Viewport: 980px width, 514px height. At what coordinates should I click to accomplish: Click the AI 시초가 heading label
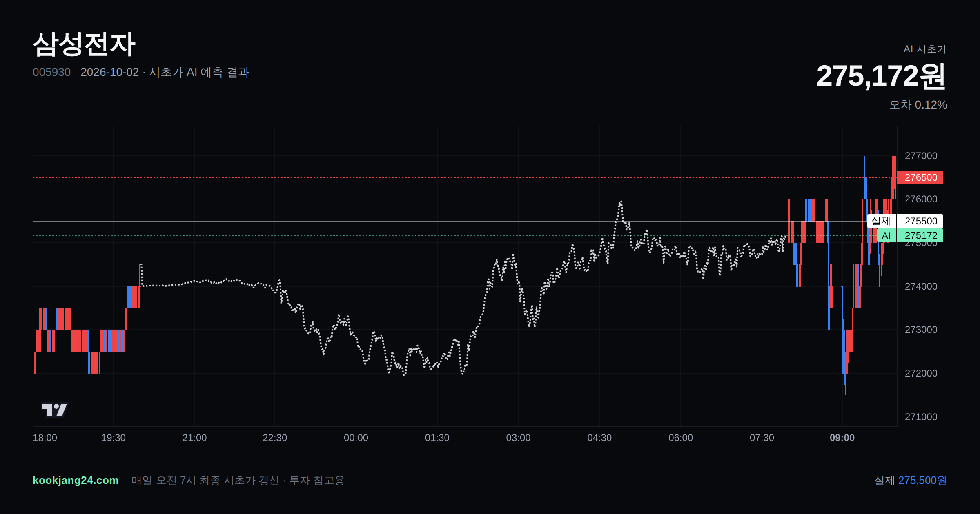click(925, 49)
